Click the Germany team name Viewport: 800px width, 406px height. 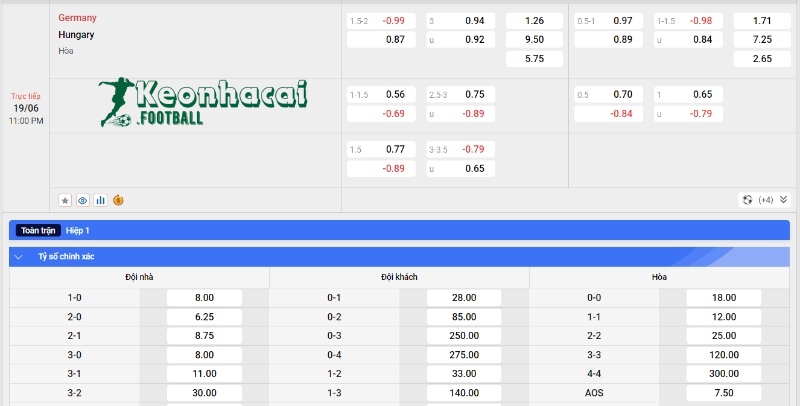pos(78,18)
